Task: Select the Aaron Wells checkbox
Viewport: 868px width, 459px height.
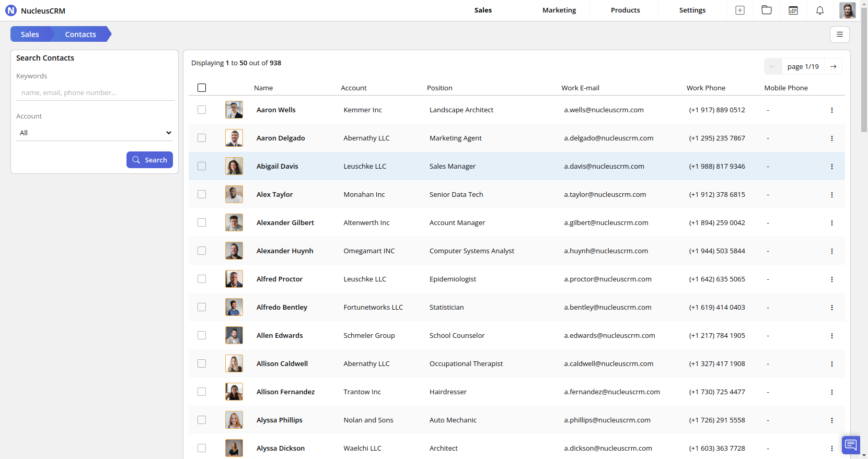Action: 202,110
